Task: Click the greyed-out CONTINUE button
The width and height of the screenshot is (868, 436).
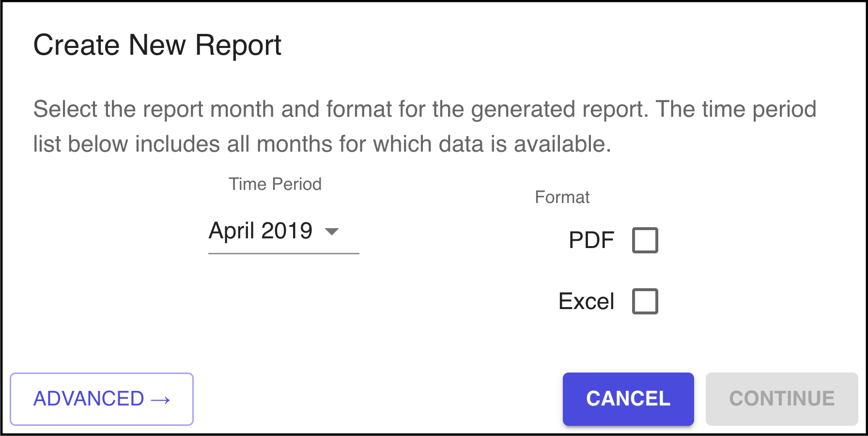Action: coord(781,399)
